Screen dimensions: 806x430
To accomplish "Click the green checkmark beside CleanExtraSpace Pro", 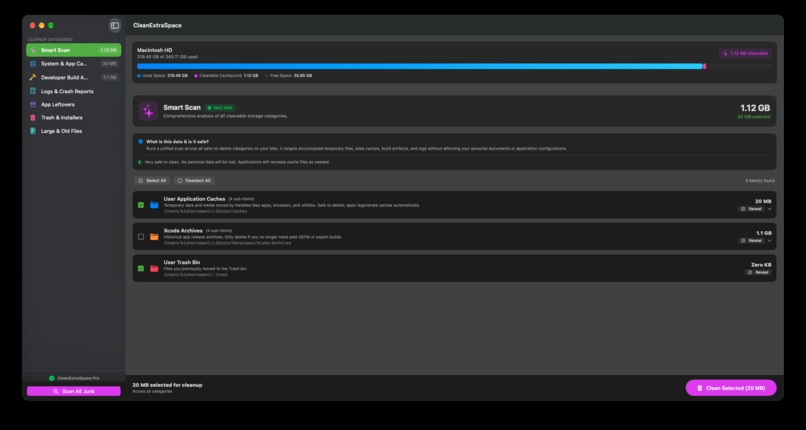I will click(x=51, y=378).
